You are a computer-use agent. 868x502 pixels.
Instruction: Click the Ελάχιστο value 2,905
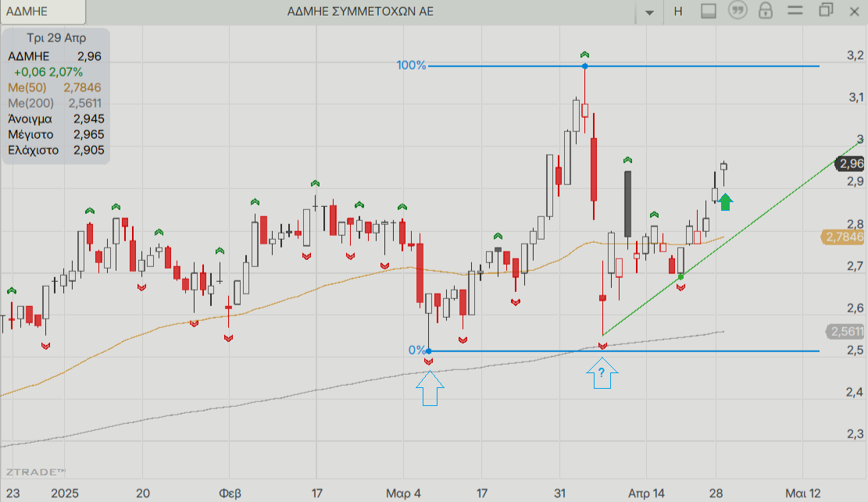click(88, 150)
